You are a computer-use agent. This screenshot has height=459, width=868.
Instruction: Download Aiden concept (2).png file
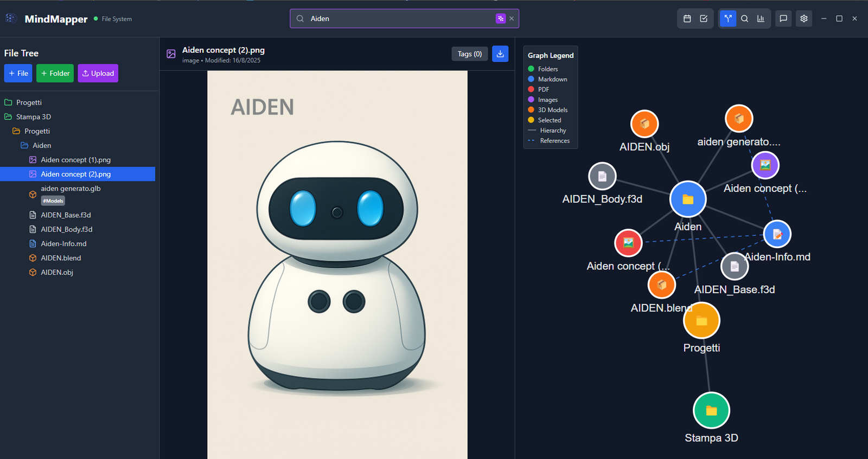click(500, 54)
